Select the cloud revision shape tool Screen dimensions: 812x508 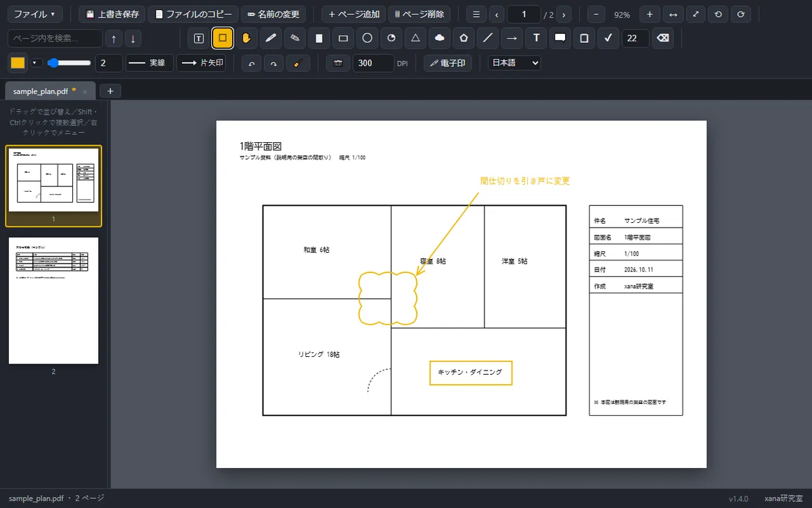440,38
